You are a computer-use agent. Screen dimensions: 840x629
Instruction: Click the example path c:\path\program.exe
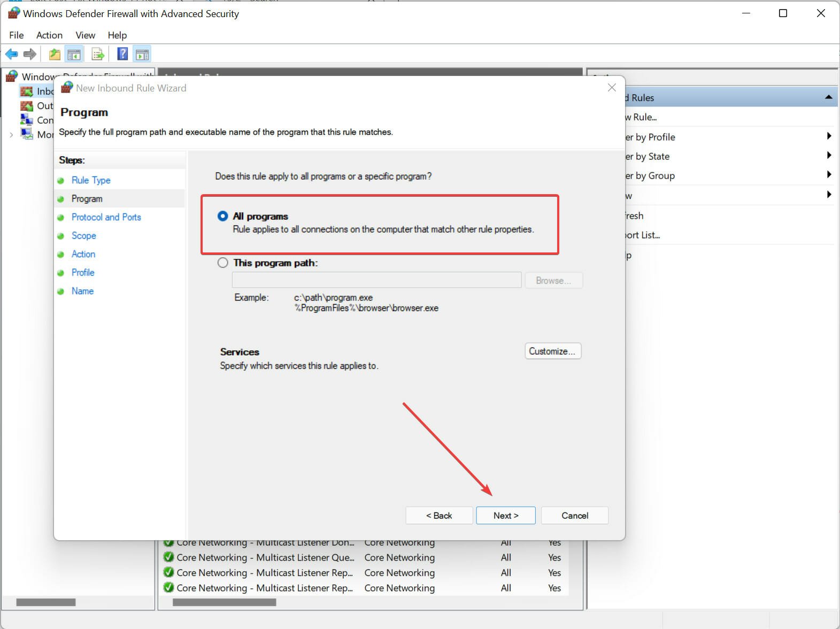point(334,297)
